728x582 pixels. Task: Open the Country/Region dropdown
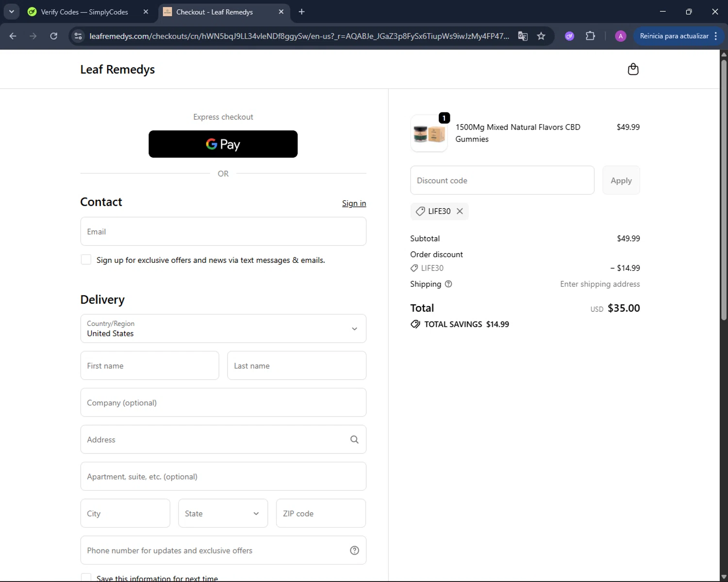(x=223, y=328)
